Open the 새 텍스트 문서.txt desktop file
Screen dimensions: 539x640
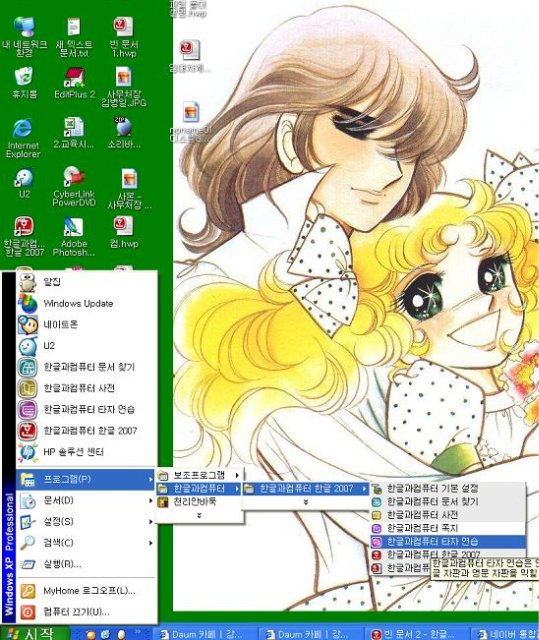click(x=74, y=36)
